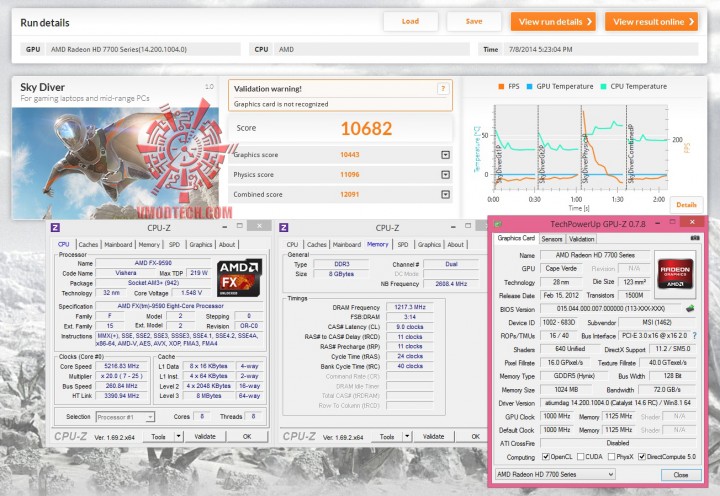
Task: Click the BIOS save chip icon in GPU-Z
Action: pyautogui.click(x=690, y=309)
